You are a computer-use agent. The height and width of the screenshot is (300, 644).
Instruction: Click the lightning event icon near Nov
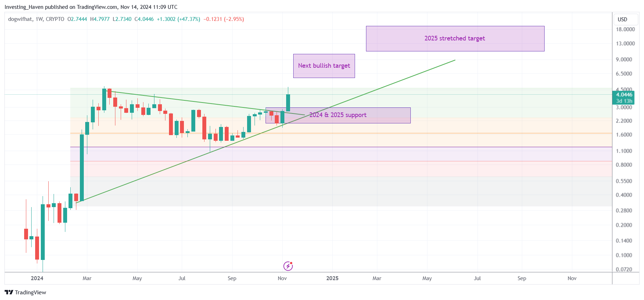pos(288,266)
